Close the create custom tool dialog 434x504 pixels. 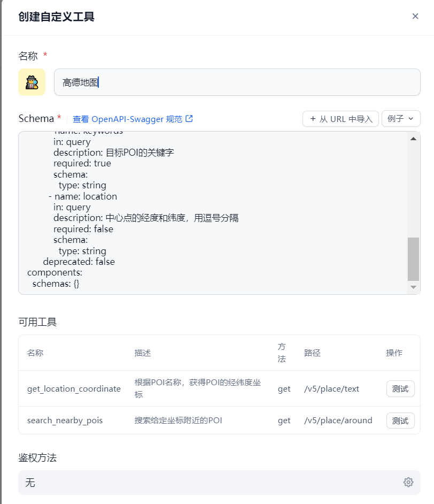[415, 16]
